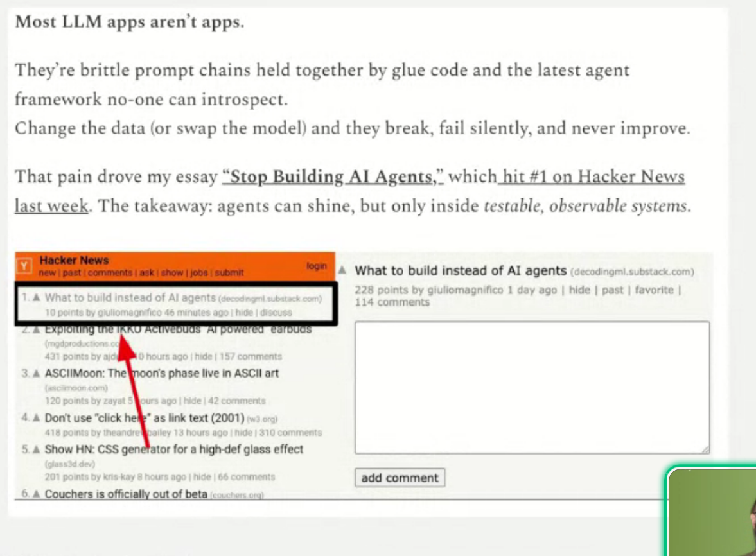The width and height of the screenshot is (756, 556).
Task: Upvote 'Don't use click here' story
Action: click(37, 418)
